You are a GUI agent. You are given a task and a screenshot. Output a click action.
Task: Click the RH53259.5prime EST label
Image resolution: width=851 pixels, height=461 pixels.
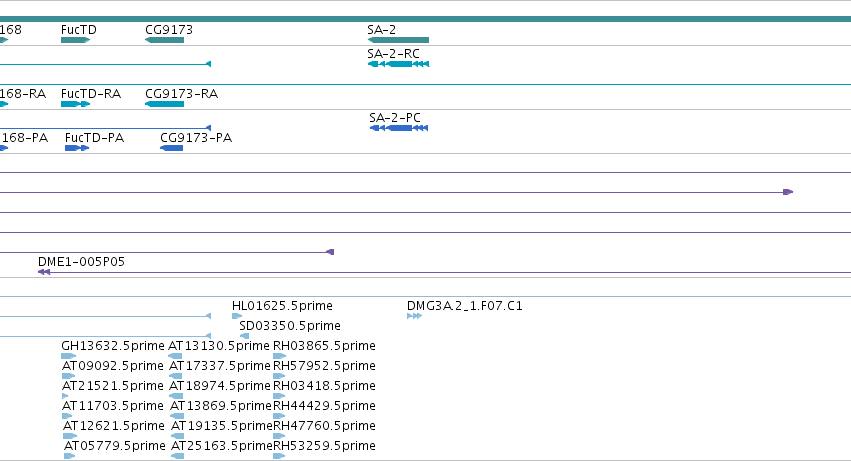324,446
